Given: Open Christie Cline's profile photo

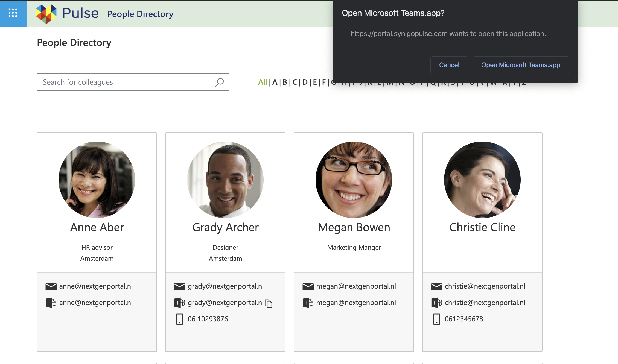Looking at the screenshot, I should (x=482, y=180).
